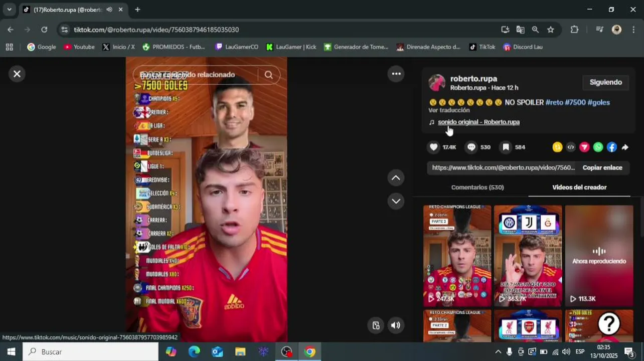644x361 pixels.
Task: Open the Inicio / X bookmark
Action: pos(118,47)
